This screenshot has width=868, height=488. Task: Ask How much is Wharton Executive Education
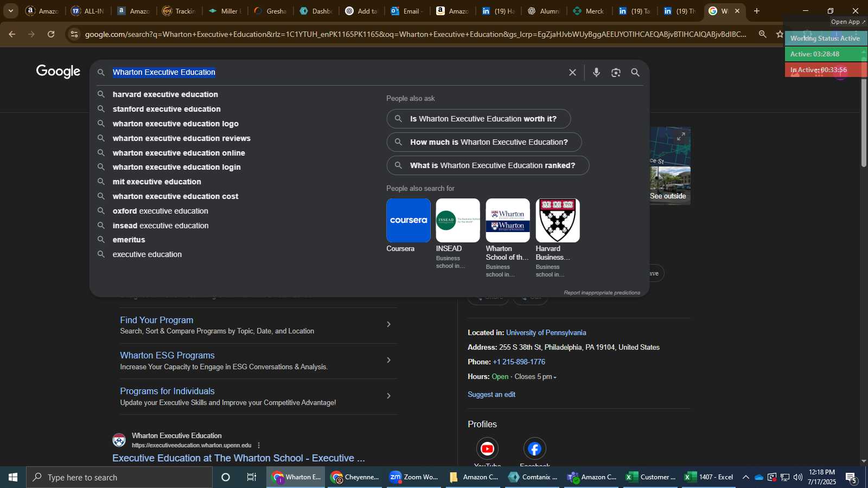pos(484,142)
